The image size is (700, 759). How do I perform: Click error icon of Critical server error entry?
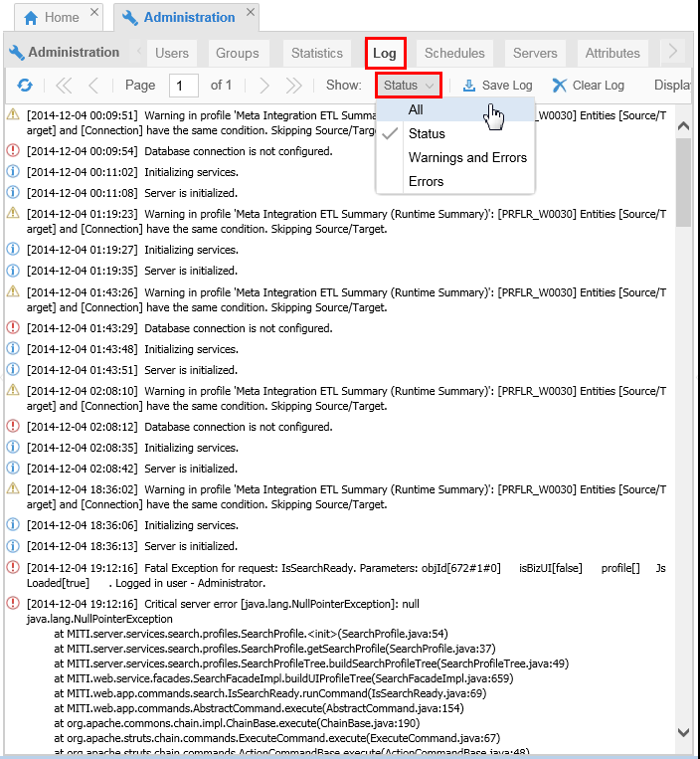13,603
